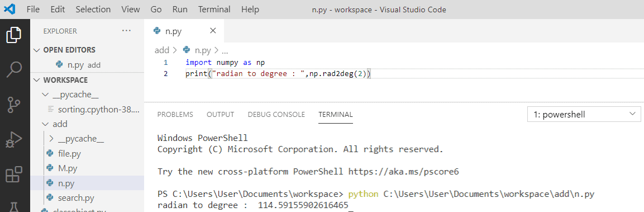Open Explorer more actions ellipsis
This screenshot has width=644, height=212.
pos(126,31)
